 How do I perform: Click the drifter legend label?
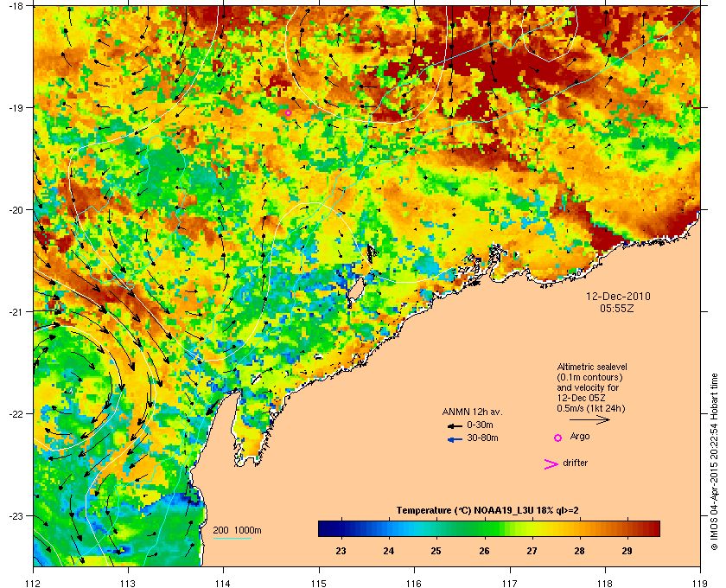[x=575, y=463]
